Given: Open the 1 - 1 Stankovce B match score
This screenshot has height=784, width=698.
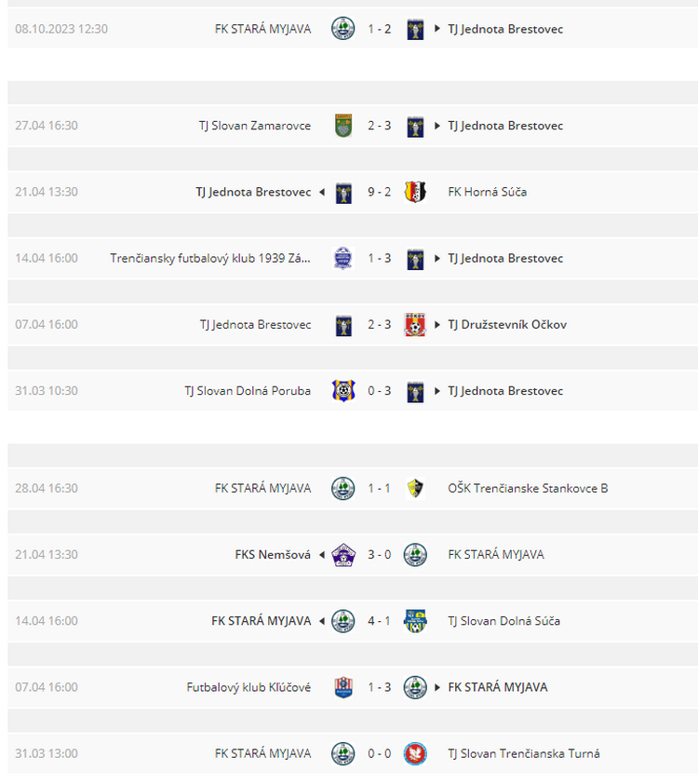Looking at the screenshot, I should [x=379, y=488].
